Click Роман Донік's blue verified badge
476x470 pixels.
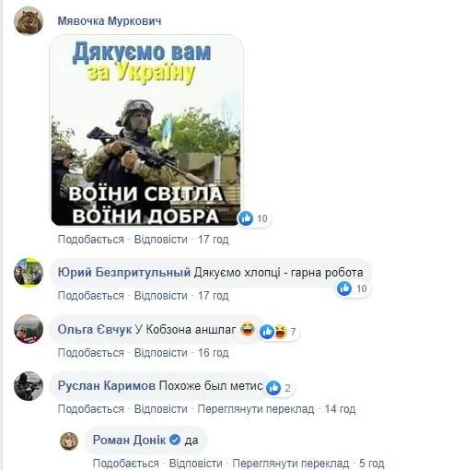[175, 440]
